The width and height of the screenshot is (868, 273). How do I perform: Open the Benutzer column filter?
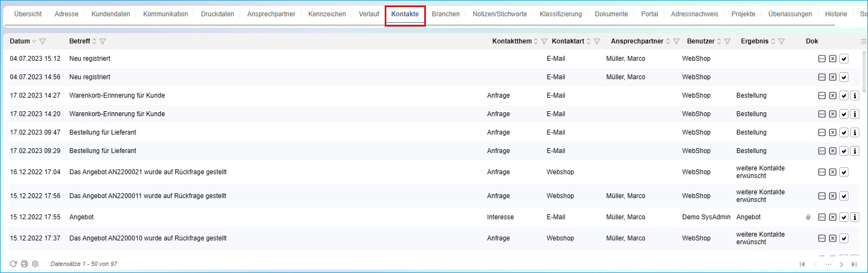(x=727, y=41)
